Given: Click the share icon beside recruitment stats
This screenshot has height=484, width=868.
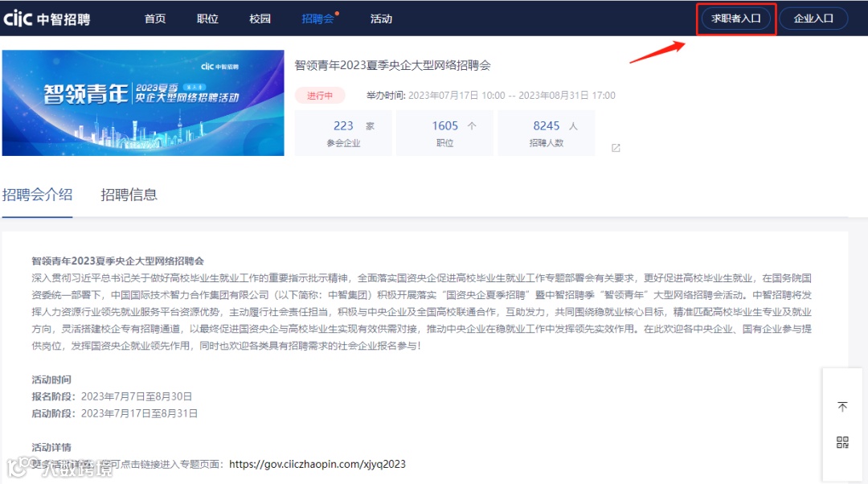Looking at the screenshot, I should (616, 148).
